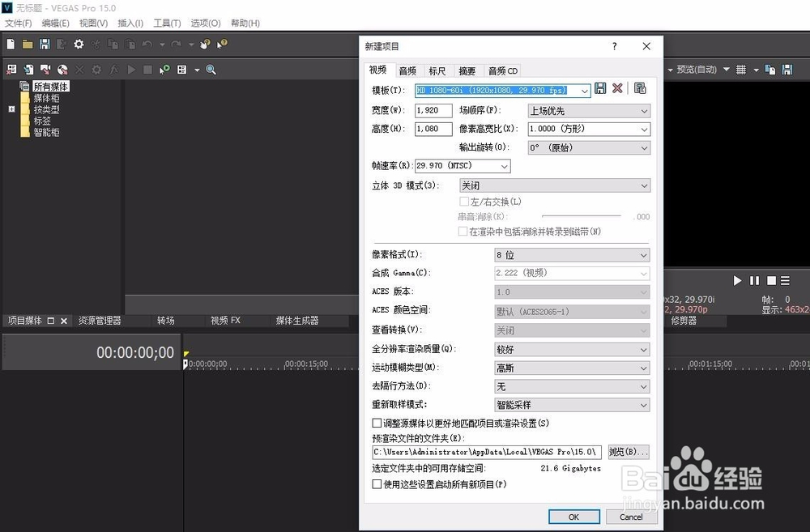The width and height of the screenshot is (810, 532).
Task: Save project using the main toolbar floppy icon
Action: tap(45, 45)
